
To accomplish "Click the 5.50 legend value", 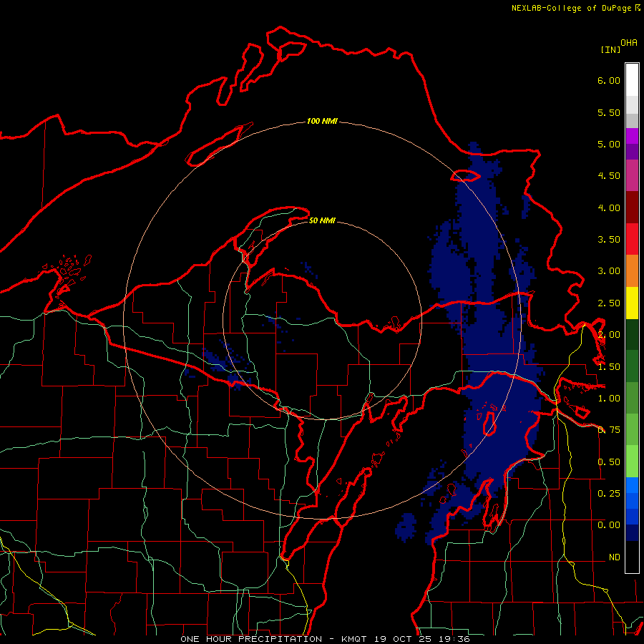I will (x=609, y=112).
